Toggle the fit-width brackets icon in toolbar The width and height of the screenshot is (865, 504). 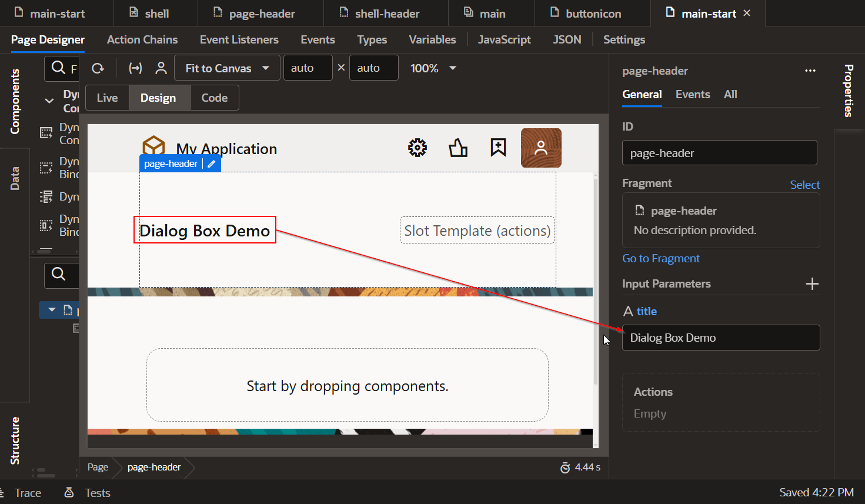(135, 68)
